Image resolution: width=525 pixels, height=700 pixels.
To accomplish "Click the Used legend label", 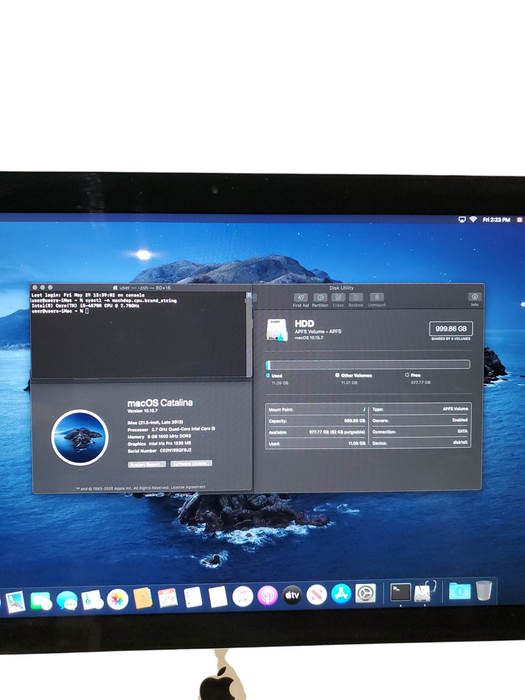I will coord(276,376).
